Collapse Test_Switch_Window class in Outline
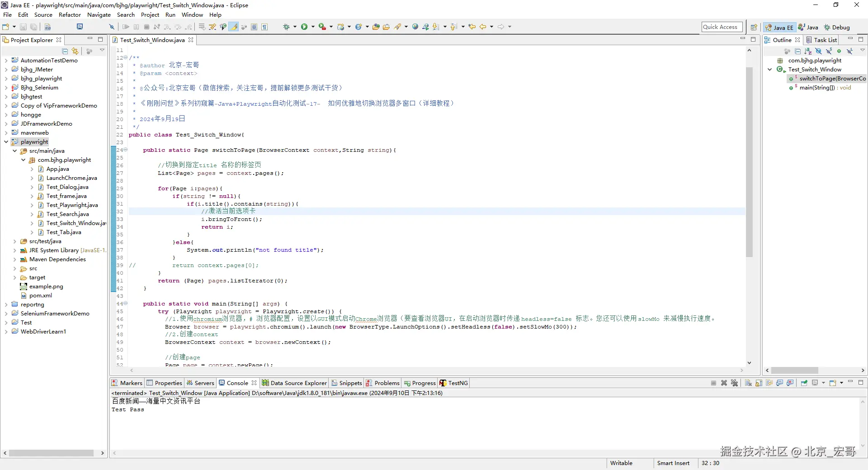The height and width of the screenshot is (470, 868). 769,70
